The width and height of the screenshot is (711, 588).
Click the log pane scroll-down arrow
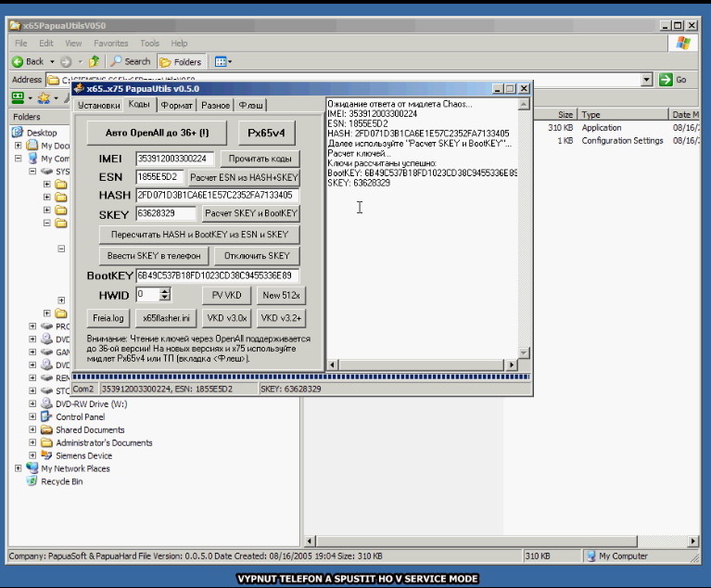pyautogui.click(x=523, y=352)
